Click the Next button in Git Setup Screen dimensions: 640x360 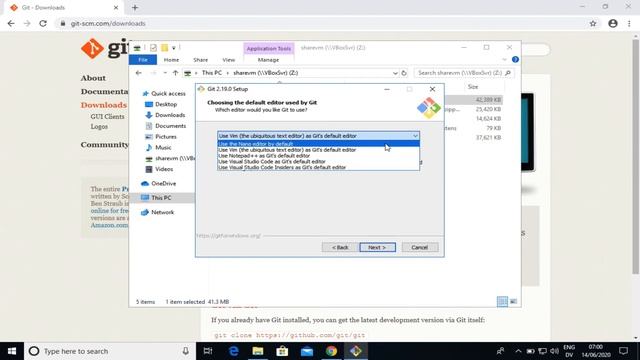click(x=378, y=247)
